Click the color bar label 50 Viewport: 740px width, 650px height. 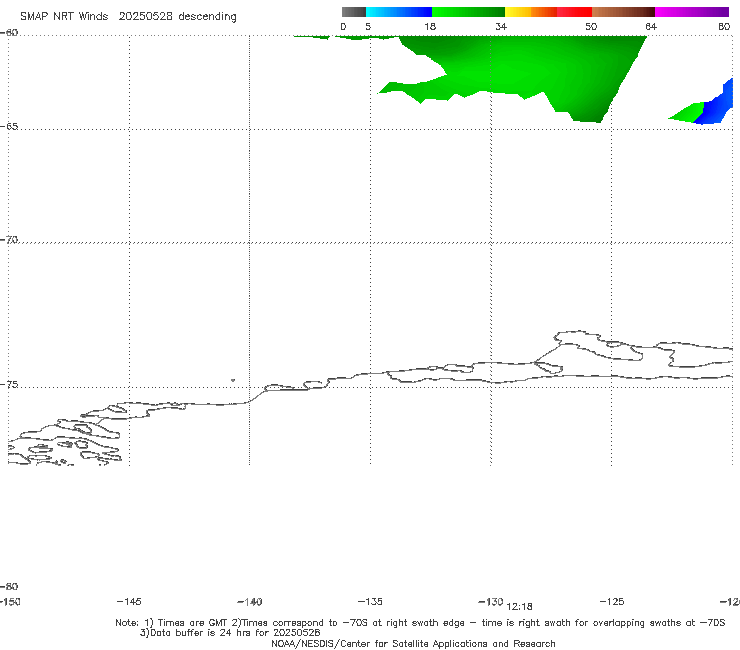click(591, 27)
